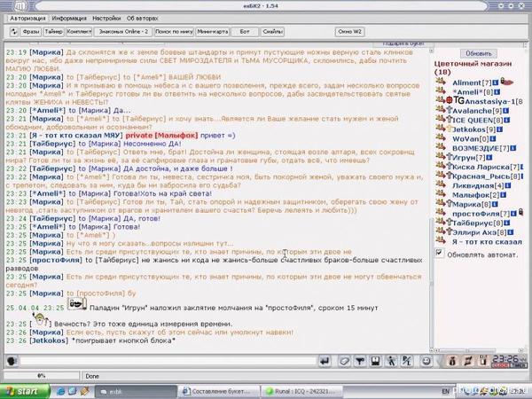Viewport: 532px width, 399px height.
Task: Click info icon next to ВОЗМЕЗДИЕ[7]
Action: [513, 148]
